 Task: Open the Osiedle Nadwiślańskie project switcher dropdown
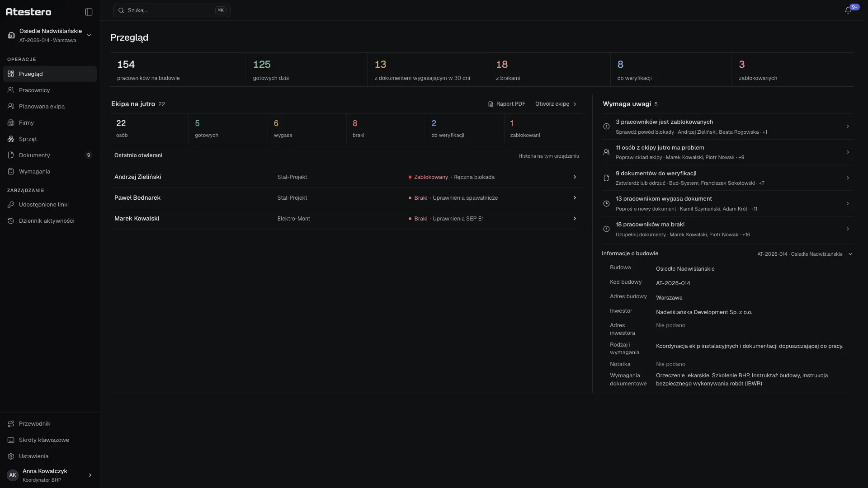(50, 35)
